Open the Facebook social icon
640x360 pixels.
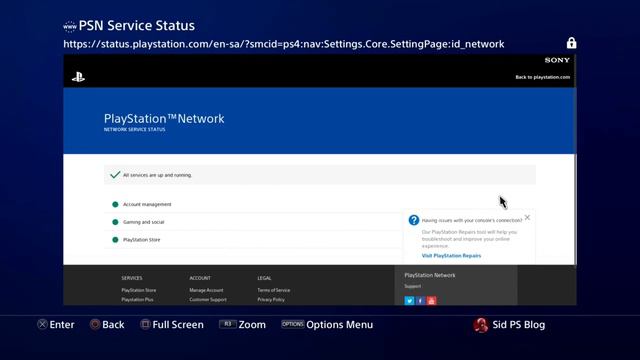420,301
